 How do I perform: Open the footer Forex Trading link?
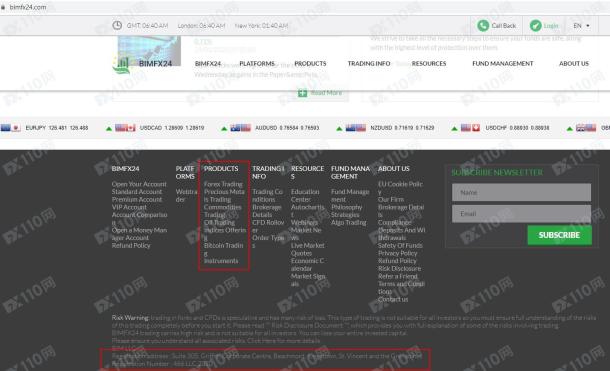223,184
